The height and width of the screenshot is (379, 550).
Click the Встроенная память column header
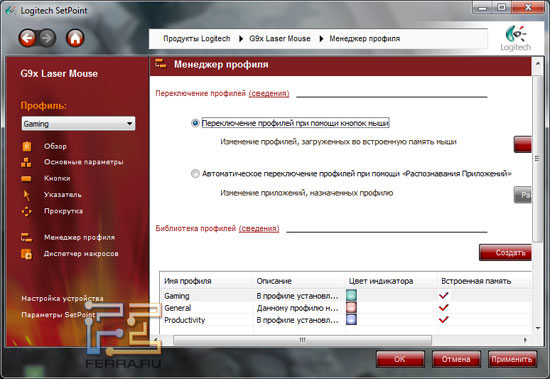coord(484,281)
